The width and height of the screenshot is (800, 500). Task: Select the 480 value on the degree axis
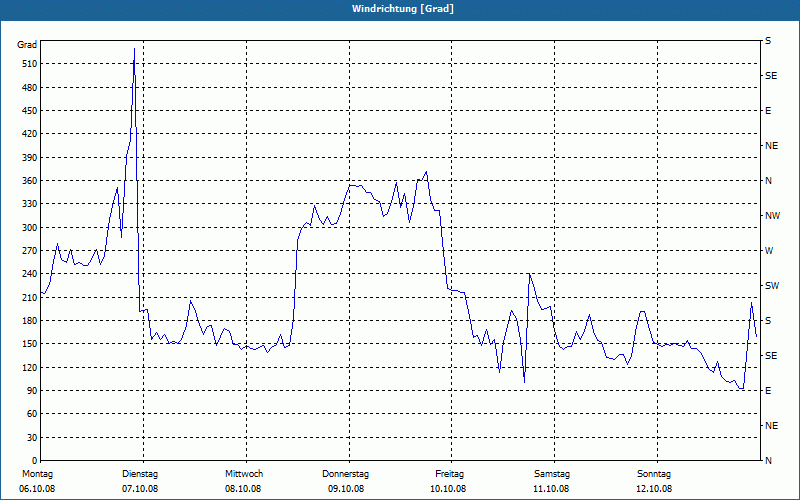30,88
